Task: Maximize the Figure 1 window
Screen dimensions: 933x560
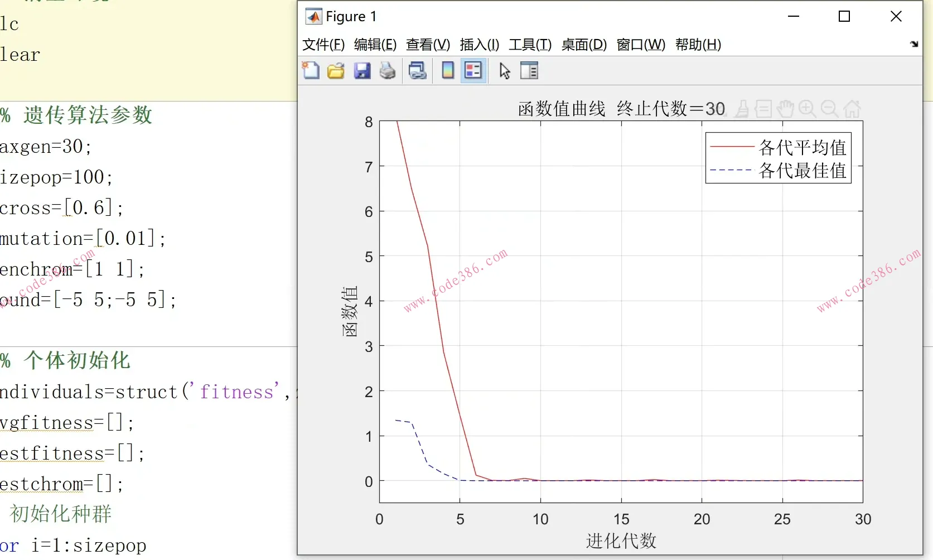Action: pyautogui.click(x=844, y=17)
